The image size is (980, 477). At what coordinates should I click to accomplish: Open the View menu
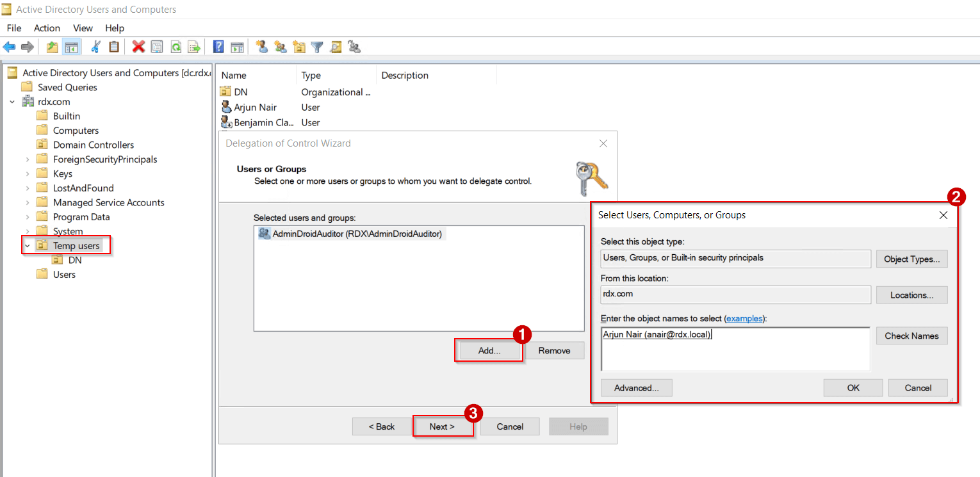[83, 28]
